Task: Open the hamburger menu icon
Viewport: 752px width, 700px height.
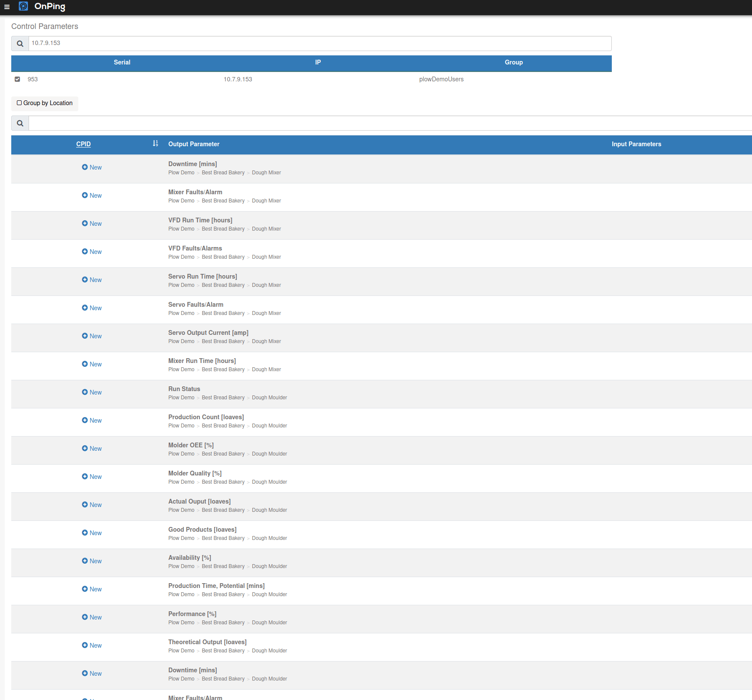Action: tap(7, 7)
